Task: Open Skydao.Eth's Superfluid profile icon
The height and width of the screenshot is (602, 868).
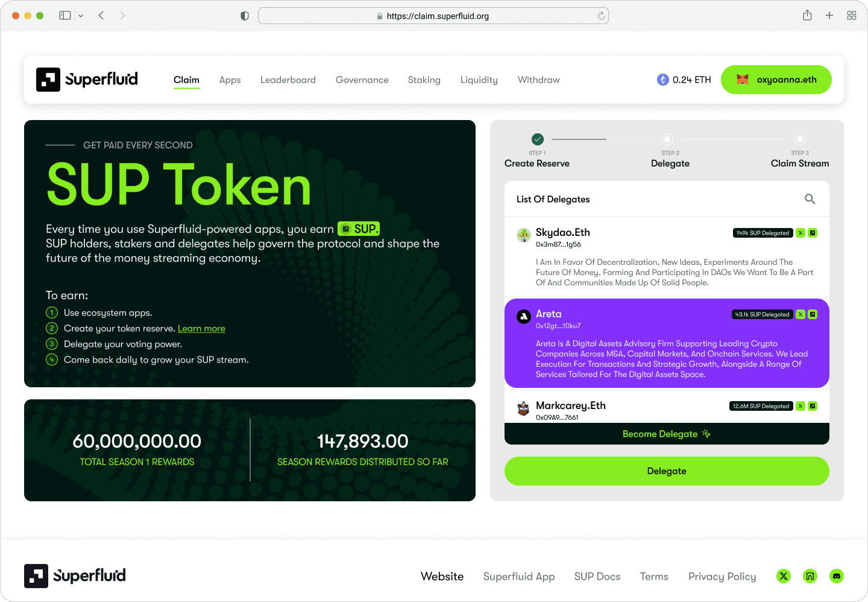Action: click(x=813, y=233)
